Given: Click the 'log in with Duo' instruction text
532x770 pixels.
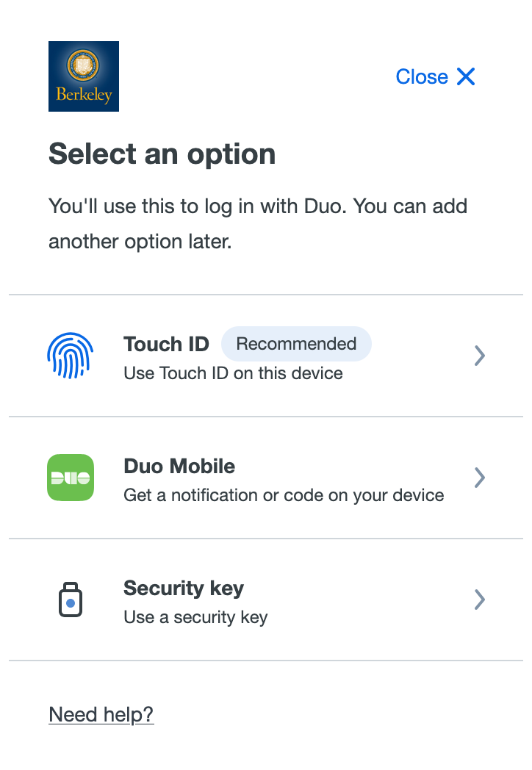Looking at the screenshot, I should tap(258, 206).
